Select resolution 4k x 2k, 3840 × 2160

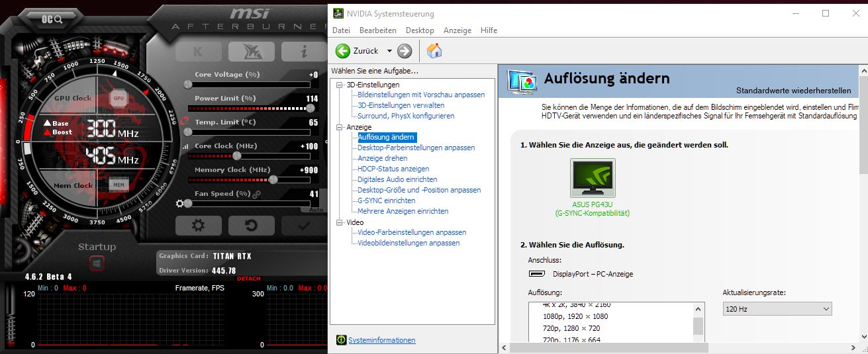577,305
